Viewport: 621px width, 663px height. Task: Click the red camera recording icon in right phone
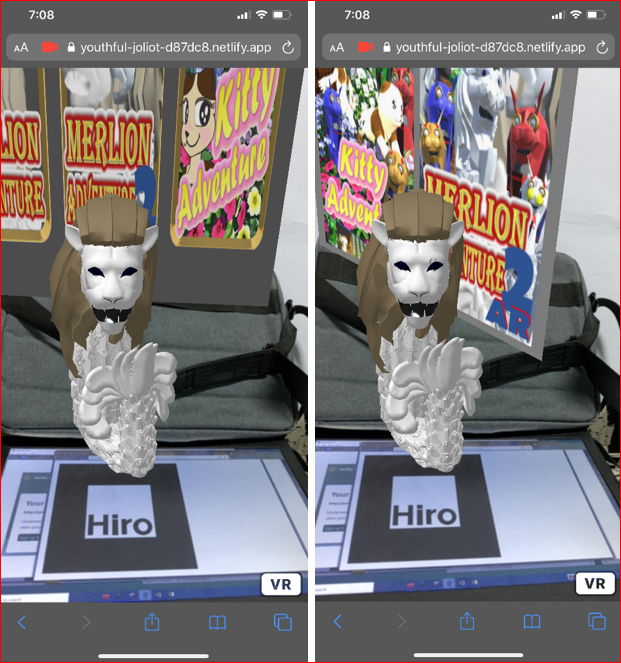pos(366,47)
